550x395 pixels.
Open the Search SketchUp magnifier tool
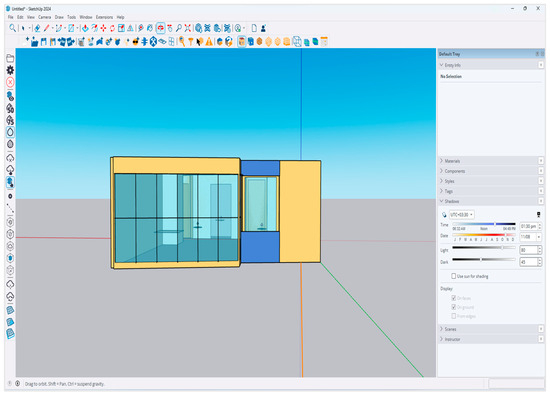[x=12, y=28]
